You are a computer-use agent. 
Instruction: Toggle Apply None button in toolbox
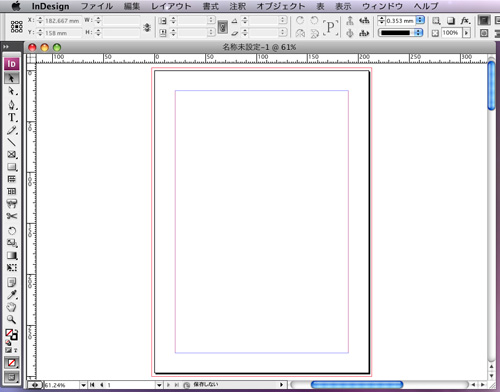pyautogui.click(x=12, y=362)
